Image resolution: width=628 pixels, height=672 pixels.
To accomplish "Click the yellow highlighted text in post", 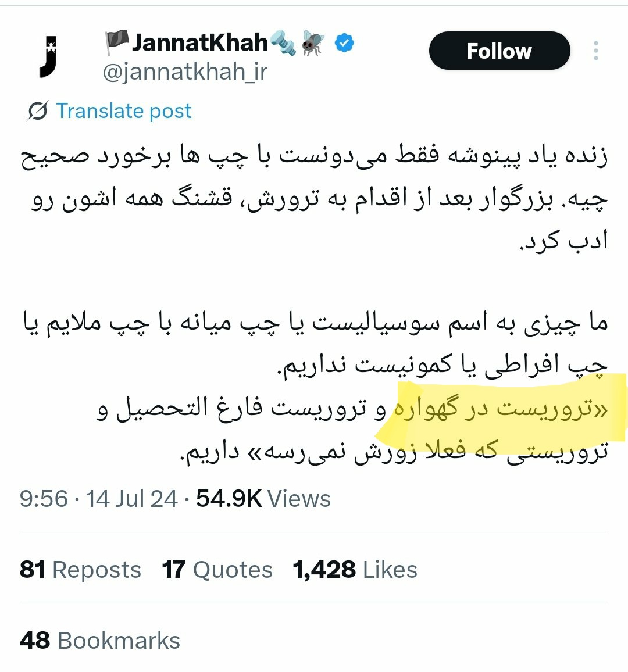I will pos(501,409).
